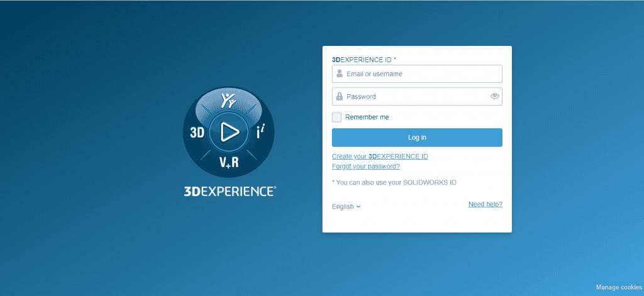Click the compass play button icon
The height and width of the screenshot is (296, 644).
[228, 132]
